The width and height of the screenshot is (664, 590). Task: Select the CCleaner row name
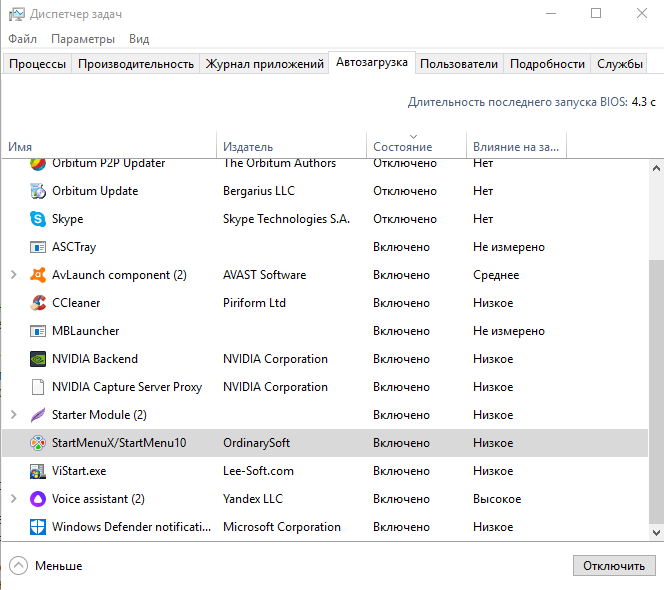(76, 303)
